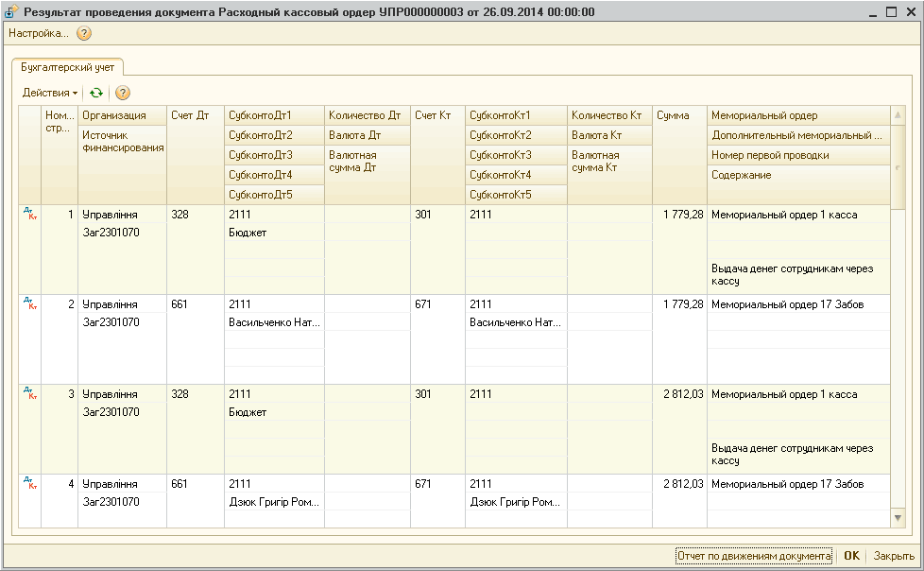Select the Бухгалтерский учет tab
This screenshot has height=571, width=924.
[x=66, y=67]
